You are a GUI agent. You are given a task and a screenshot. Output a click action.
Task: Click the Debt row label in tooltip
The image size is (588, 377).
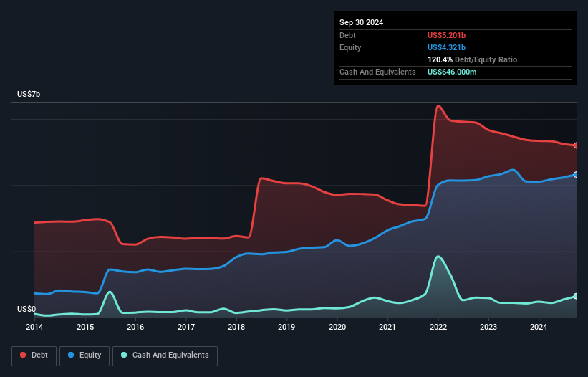(x=347, y=35)
